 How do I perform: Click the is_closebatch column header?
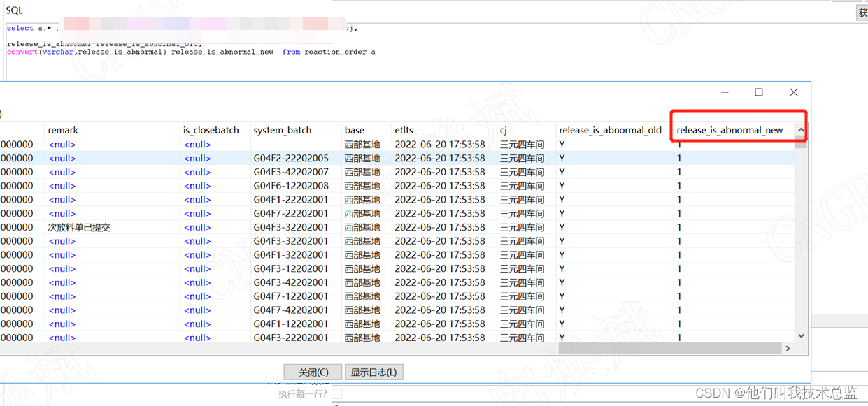pyautogui.click(x=211, y=129)
